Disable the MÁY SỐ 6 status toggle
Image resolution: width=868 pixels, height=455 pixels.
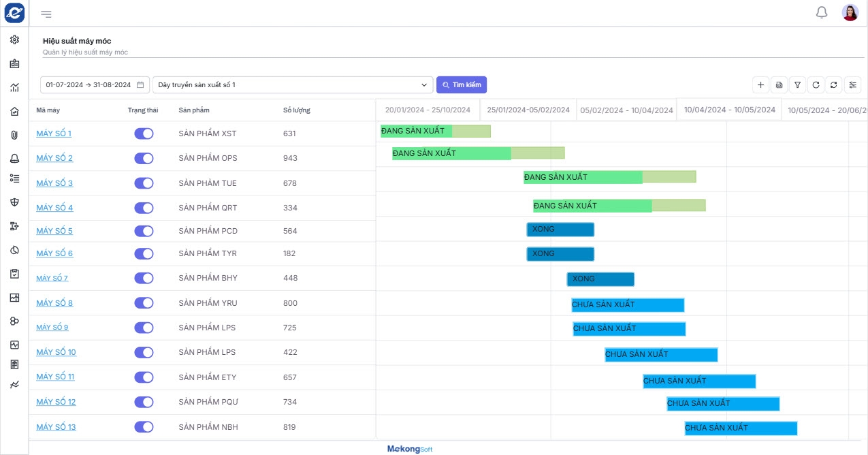click(144, 253)
